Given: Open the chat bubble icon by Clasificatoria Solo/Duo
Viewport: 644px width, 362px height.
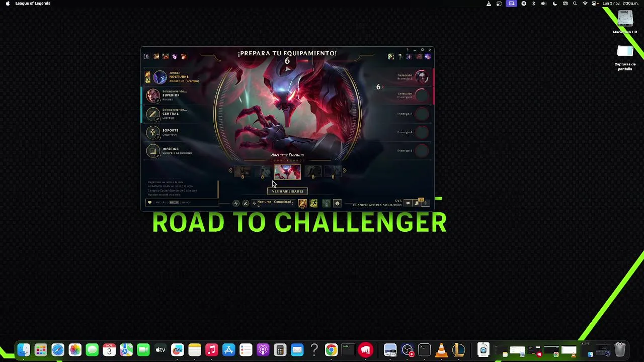Looking at the screenshot, I should [x=408, y=203].
